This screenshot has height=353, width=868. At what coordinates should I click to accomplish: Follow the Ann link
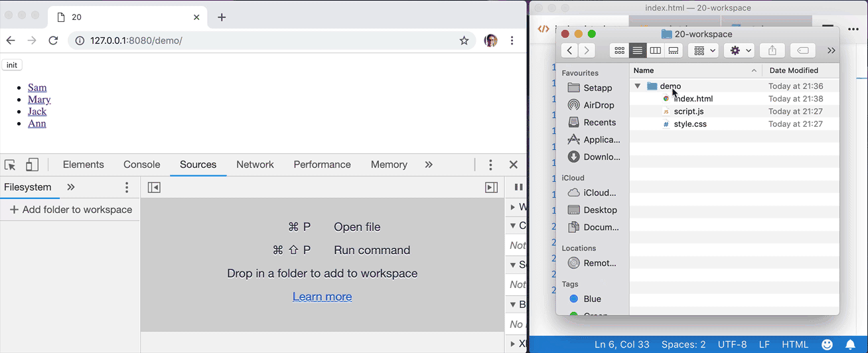coord(37,123)
